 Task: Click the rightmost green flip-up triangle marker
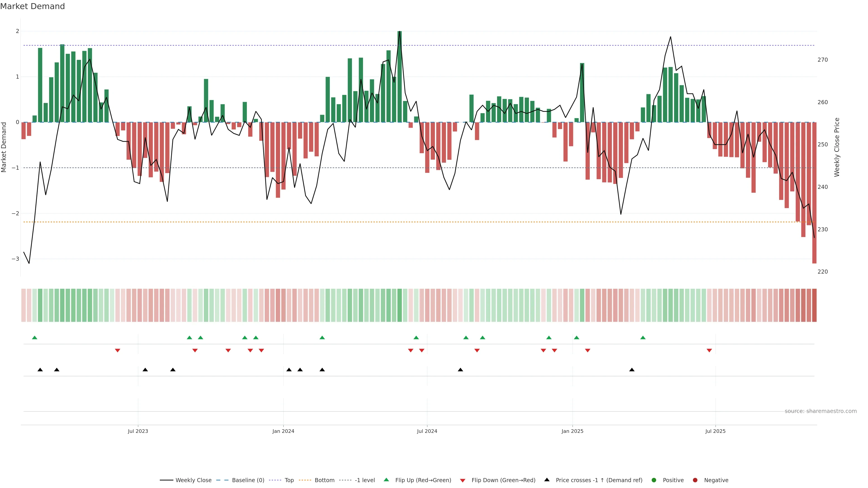tap(643, 338)
